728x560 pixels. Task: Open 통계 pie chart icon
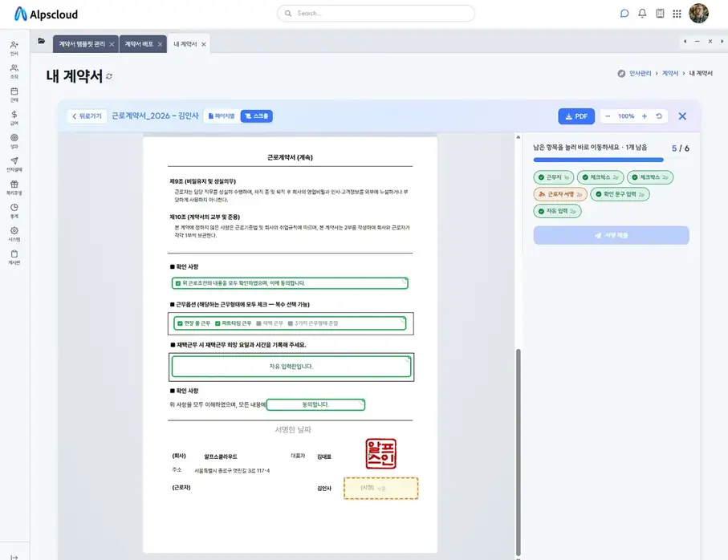pyautogui.click(x=14, y=211)
